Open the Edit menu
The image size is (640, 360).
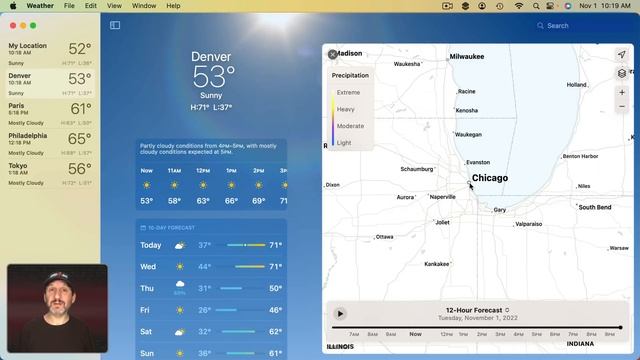(x=91, y=6)
